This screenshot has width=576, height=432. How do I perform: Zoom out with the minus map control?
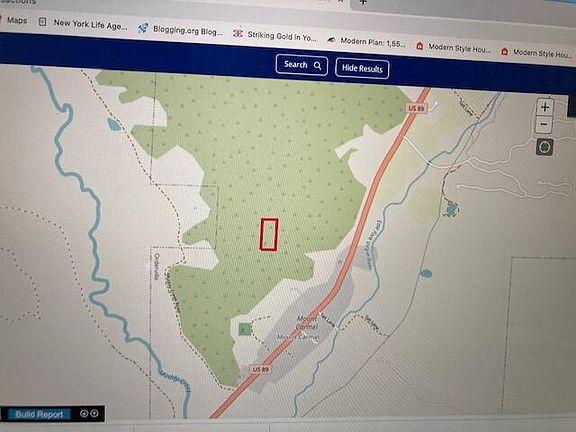point(544,125)
